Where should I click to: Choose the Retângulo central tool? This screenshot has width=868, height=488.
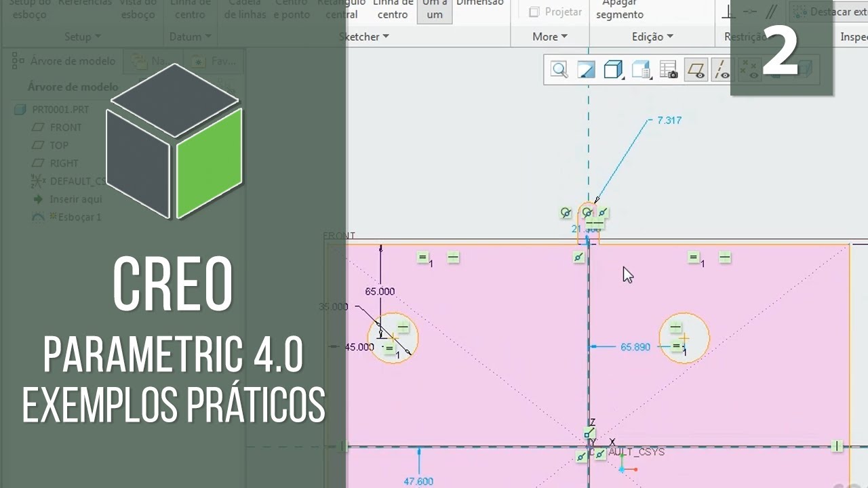point(341,9)
